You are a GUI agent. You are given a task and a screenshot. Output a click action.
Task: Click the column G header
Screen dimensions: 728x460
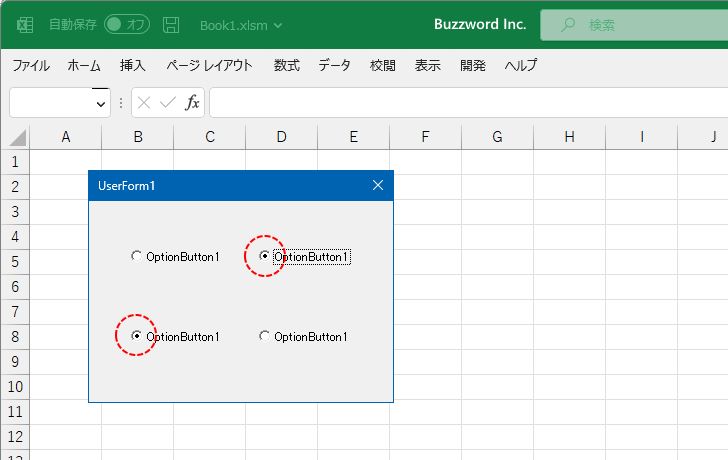pos(497,137)
